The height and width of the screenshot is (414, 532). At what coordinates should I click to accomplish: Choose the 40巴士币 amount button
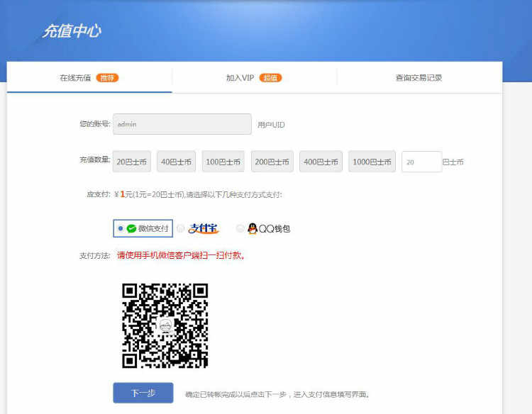pos(176,162)
